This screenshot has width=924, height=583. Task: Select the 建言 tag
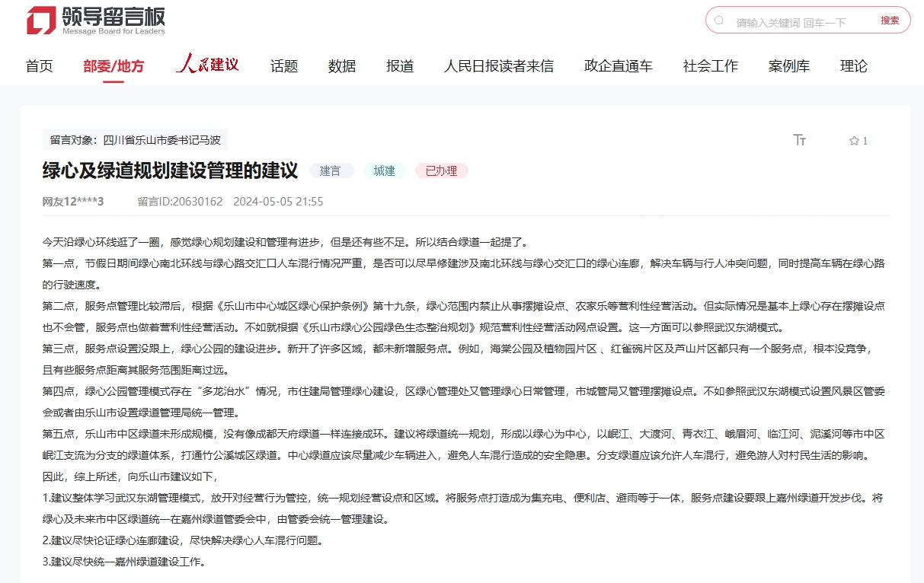point(331,170)
